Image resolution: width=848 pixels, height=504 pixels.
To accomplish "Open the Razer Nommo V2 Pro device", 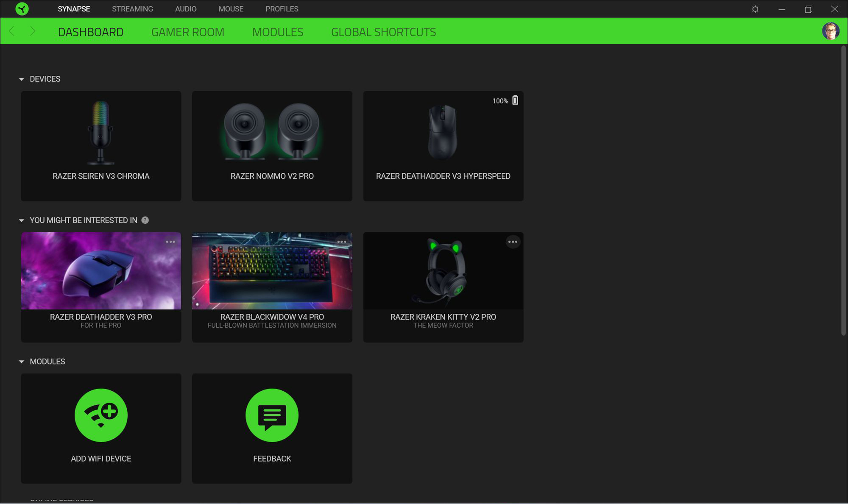I will pyautogui.click(x=272, y=146).
